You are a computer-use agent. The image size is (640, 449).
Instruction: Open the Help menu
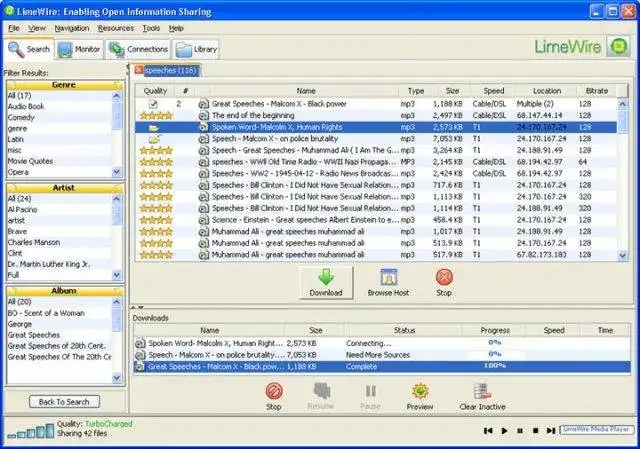click(176, 28)
